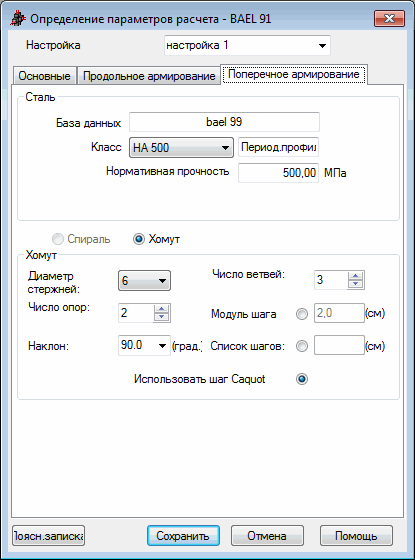This screenshot has height=560, width=415.
Task: Close the BAEL 91 dialog window
Action: click(x=389, y=18)
